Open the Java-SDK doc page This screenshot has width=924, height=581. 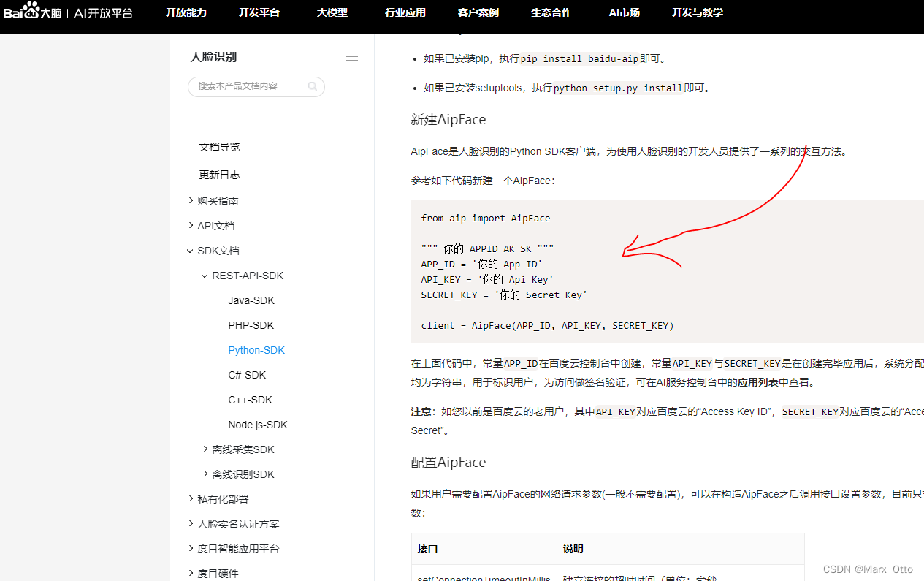point(251,300)
